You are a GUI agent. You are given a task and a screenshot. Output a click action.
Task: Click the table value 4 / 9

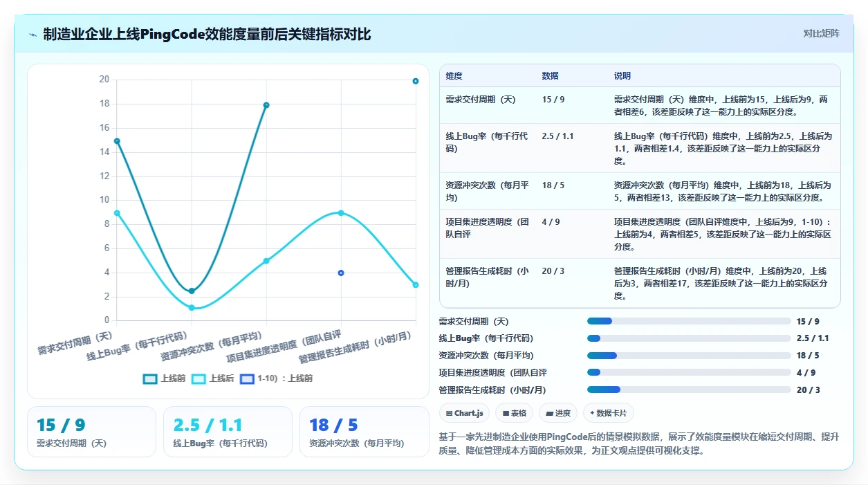coord(551,222)
